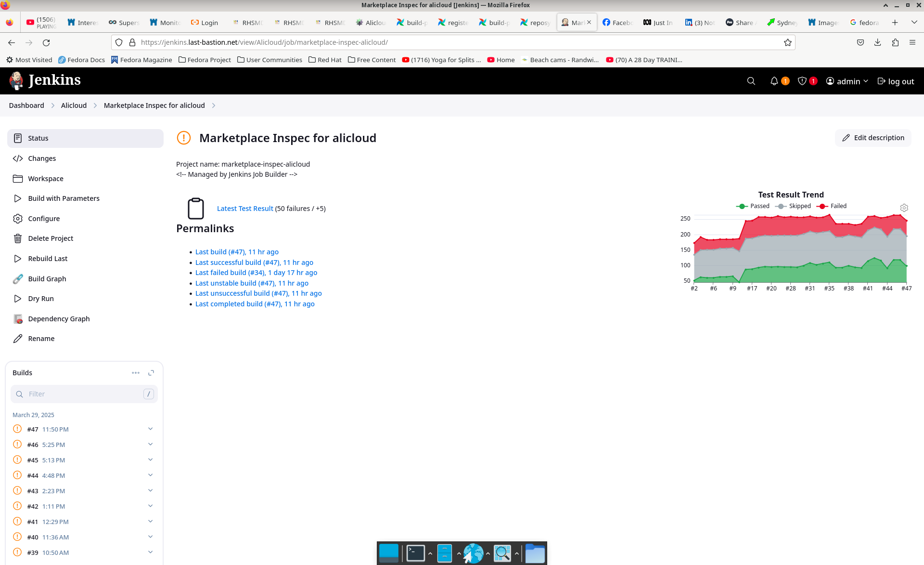Select Build with Parameters in the sidebar
This screenshot has height=565, width=924.
(64, 198)
